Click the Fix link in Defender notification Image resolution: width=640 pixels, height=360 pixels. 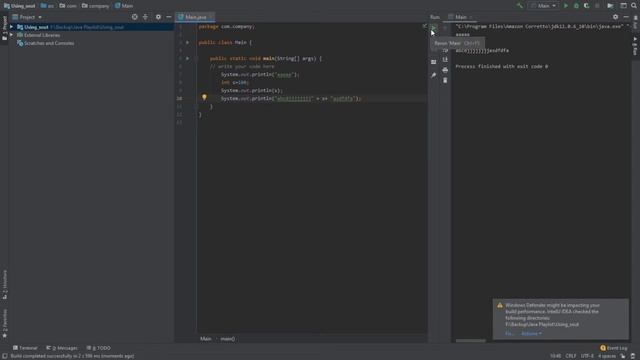click(509, 333)
